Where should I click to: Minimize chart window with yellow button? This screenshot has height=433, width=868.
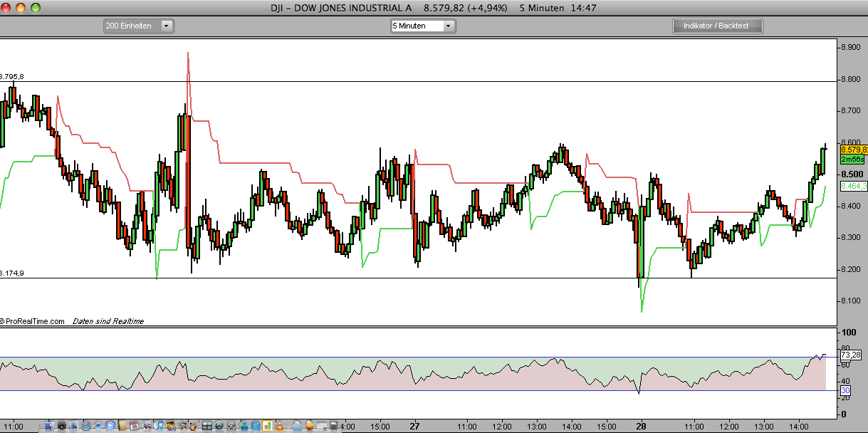pyautogui.click(x=22, y=9)
